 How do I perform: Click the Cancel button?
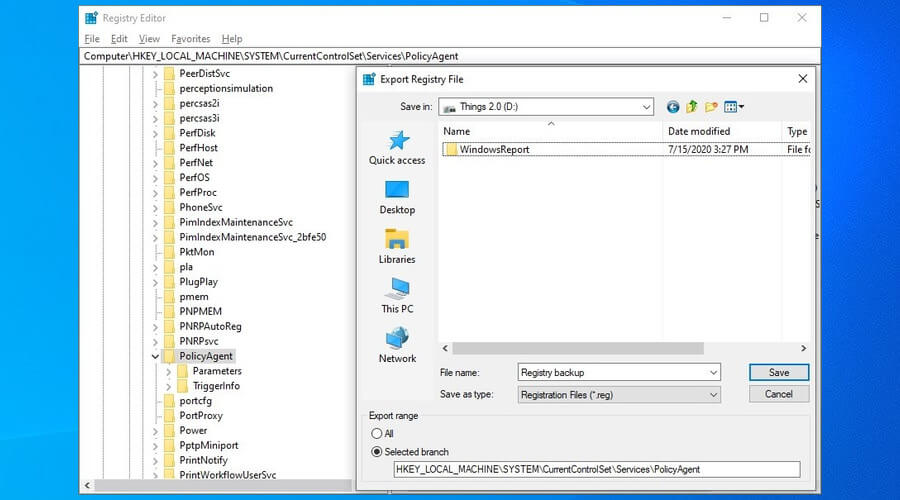coord(779,394)
